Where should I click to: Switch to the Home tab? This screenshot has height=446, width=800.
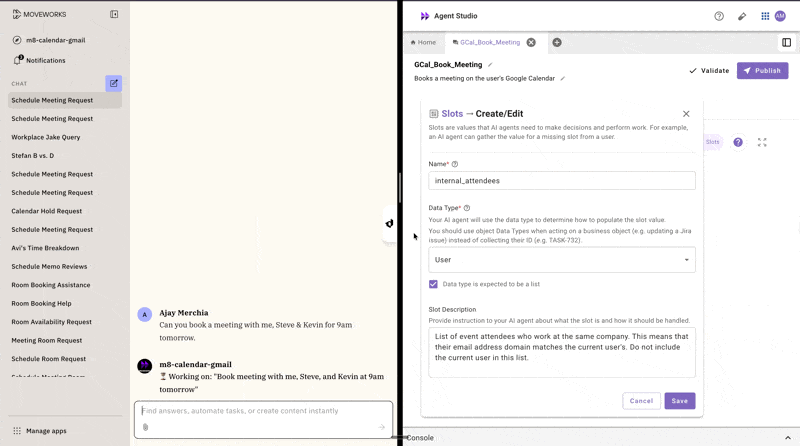[423, 42]
